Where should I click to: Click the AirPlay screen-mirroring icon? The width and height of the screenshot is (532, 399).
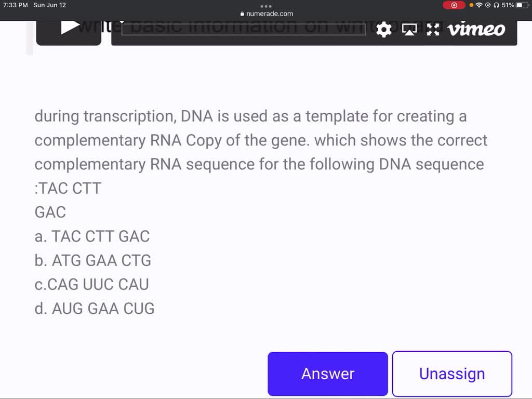click(x=410, y=30)
